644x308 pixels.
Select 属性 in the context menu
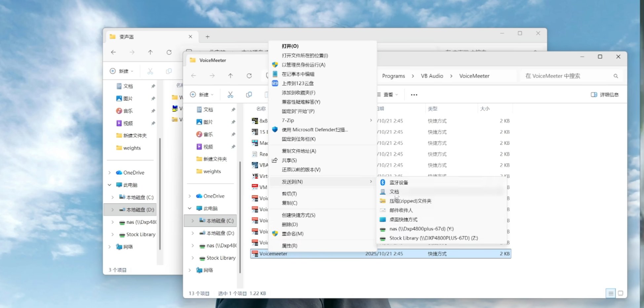pos(289,246)
